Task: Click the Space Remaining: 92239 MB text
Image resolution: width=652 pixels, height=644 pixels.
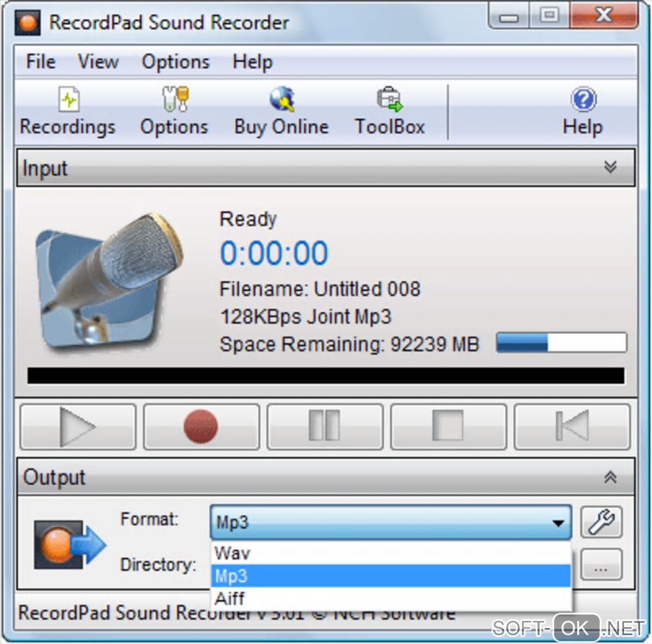Action: [x=349, y=345]
